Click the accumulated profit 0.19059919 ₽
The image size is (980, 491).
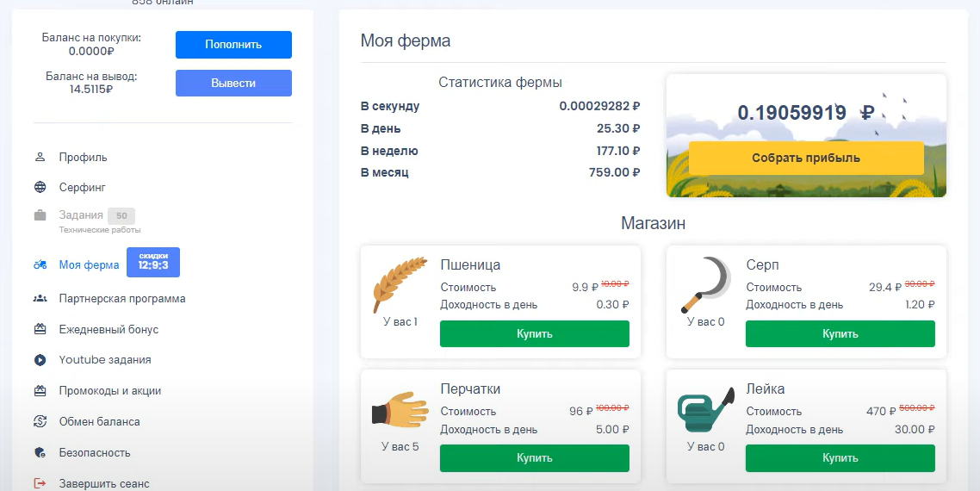(806, 113)
